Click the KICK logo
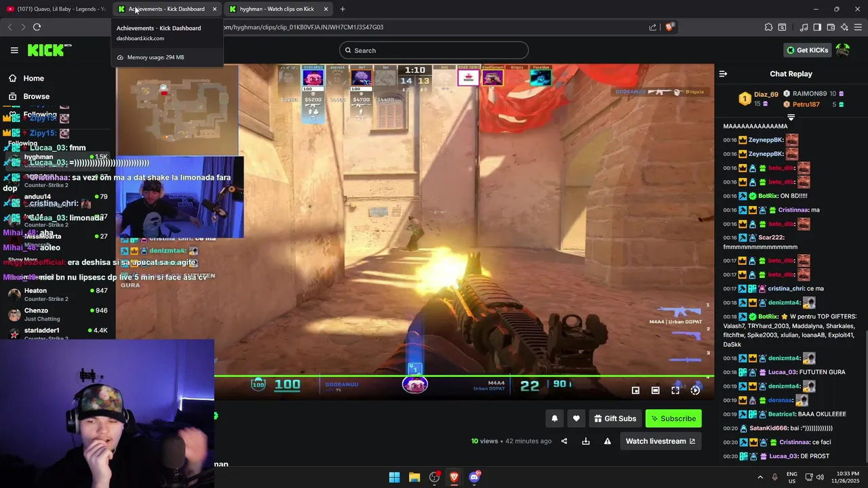Screen dimensions: 868x488 coord(49,50)
